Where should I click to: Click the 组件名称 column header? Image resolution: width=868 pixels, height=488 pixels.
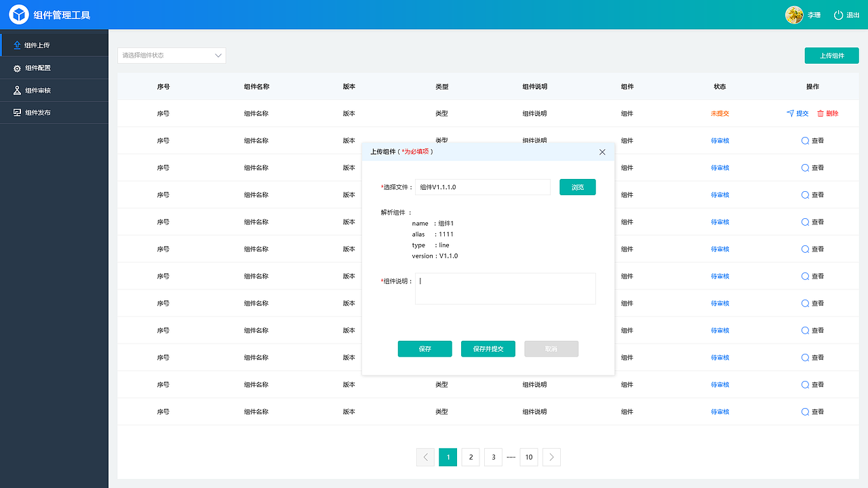click(x=256, y=87)
